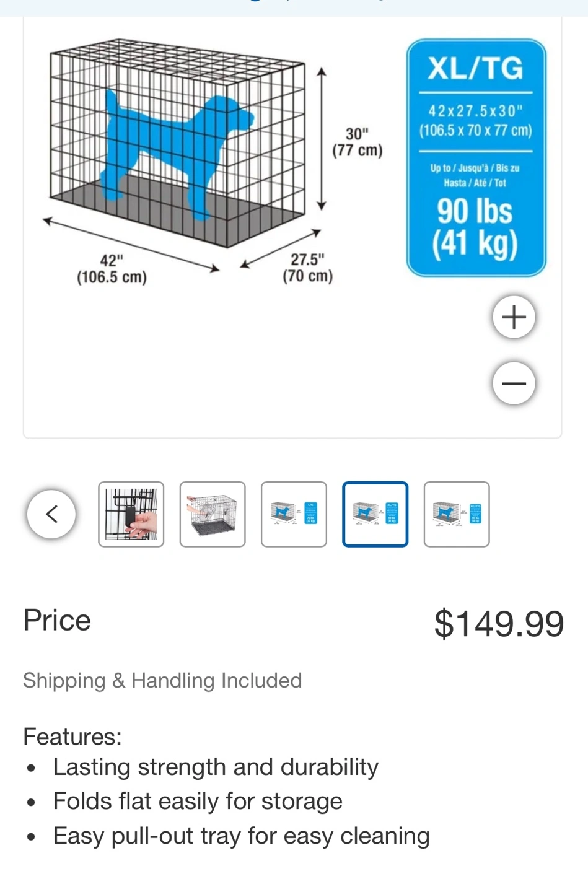
Task: Go to previous thumbnails with left arrow
Action: coord(51,514)
